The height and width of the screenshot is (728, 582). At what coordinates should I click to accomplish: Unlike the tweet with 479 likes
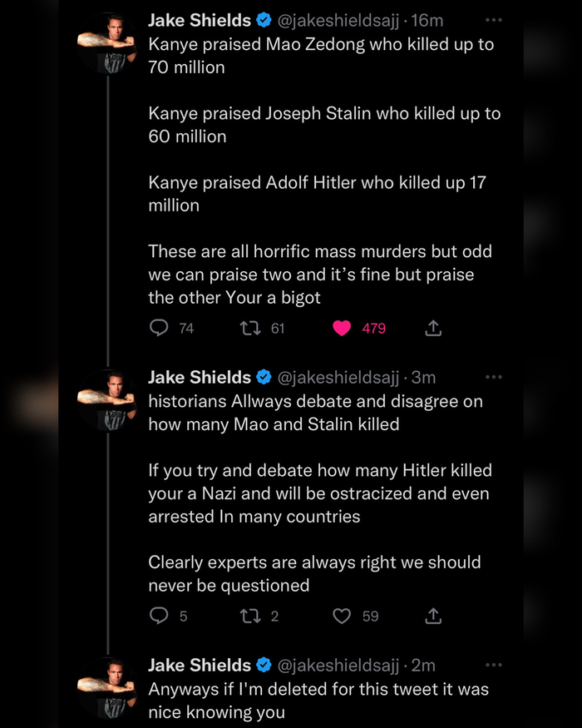click(x=342, y=329)
